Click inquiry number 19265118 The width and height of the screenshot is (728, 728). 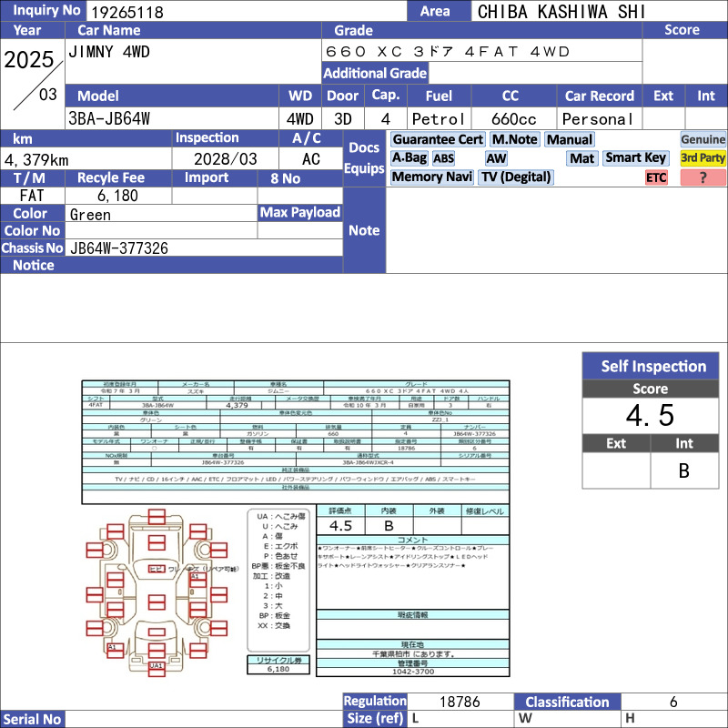point(127,12)
